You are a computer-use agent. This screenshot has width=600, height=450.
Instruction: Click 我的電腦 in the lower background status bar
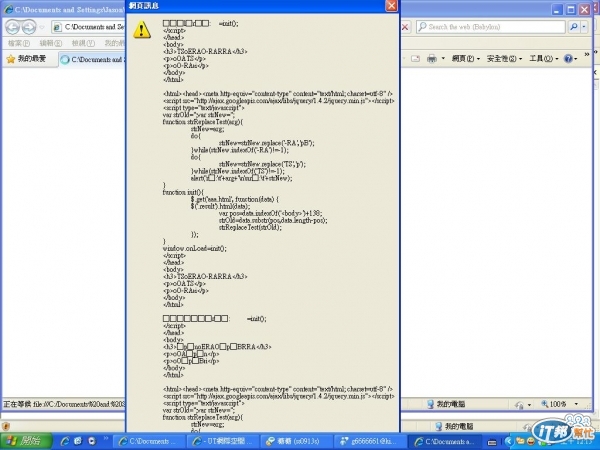tap(454, 426)
